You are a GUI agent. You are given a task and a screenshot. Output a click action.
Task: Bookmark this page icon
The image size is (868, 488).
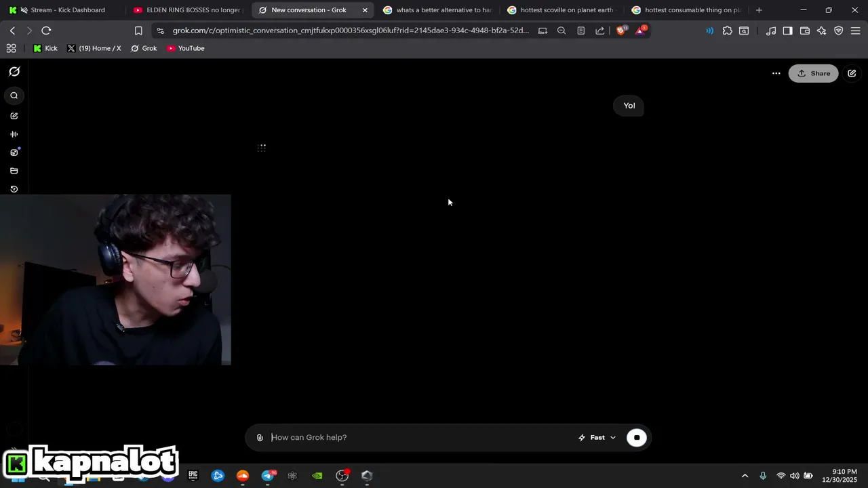point(138,30)
